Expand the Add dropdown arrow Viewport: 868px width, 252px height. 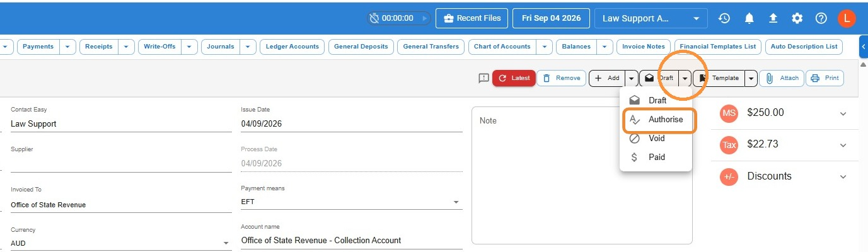pyautogui.click(x=632, y=78)
